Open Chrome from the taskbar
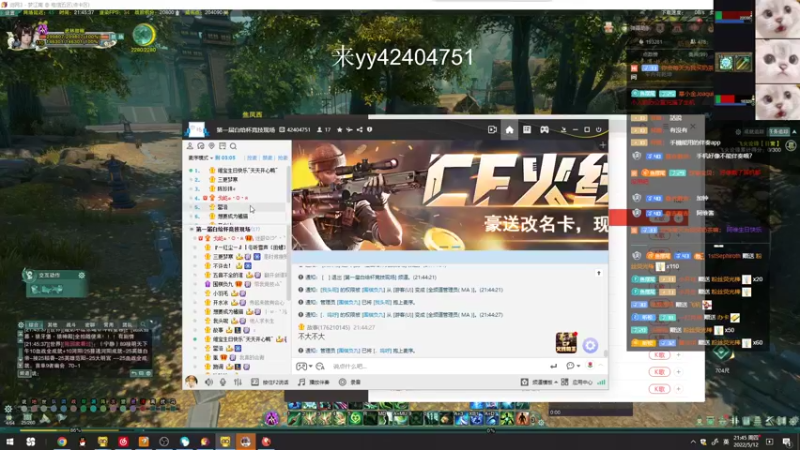800x450 pixels. tap(62, 442)
